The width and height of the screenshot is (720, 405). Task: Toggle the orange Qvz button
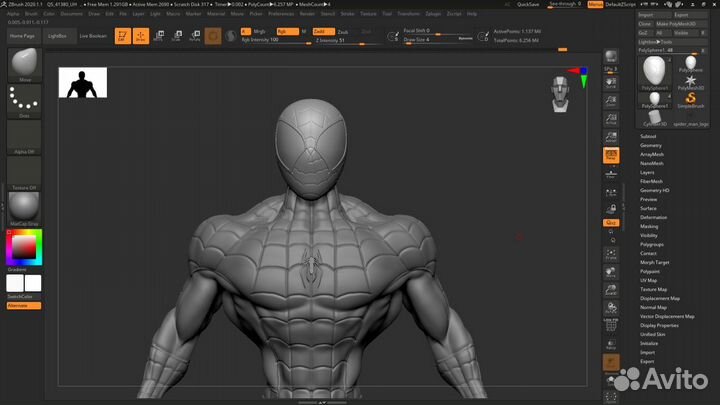click(x=611, y=222)
